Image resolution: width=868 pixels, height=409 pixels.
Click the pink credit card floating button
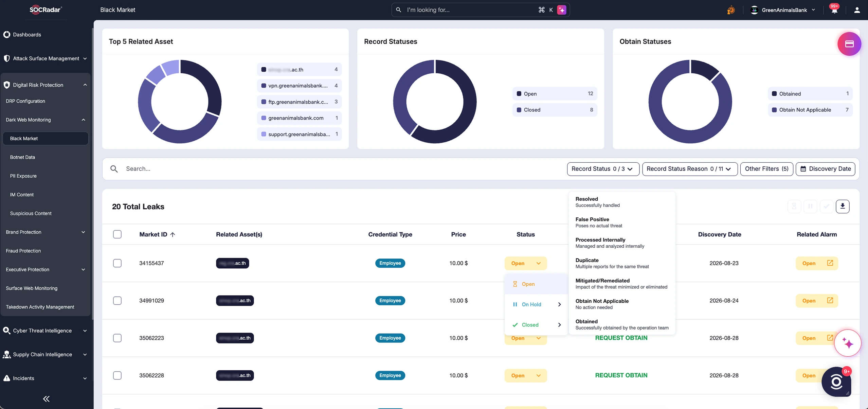point(849,44)
